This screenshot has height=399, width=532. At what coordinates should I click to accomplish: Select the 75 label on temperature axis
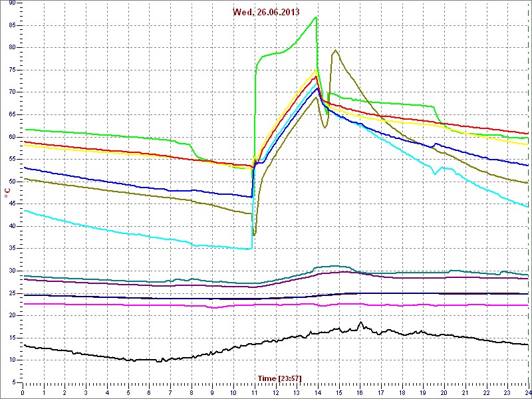pos(12,70)
